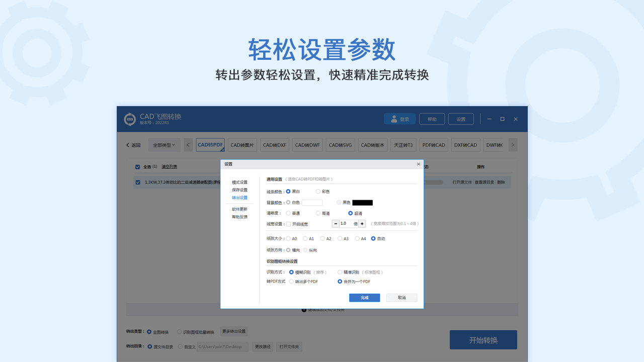Click the right scroll arrow after DWF转CAD

[513, 145]
